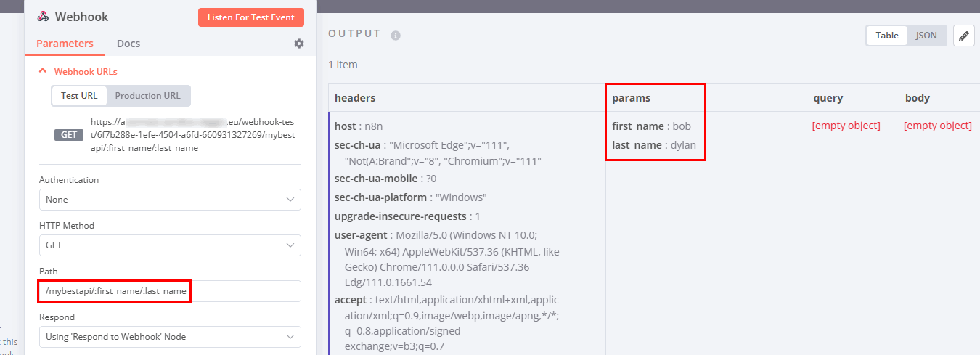Click the last_name : dylan value

click(654, 145)
